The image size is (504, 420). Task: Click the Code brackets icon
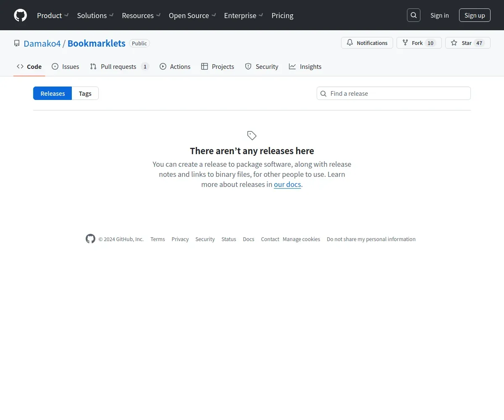tap(20, 66)
